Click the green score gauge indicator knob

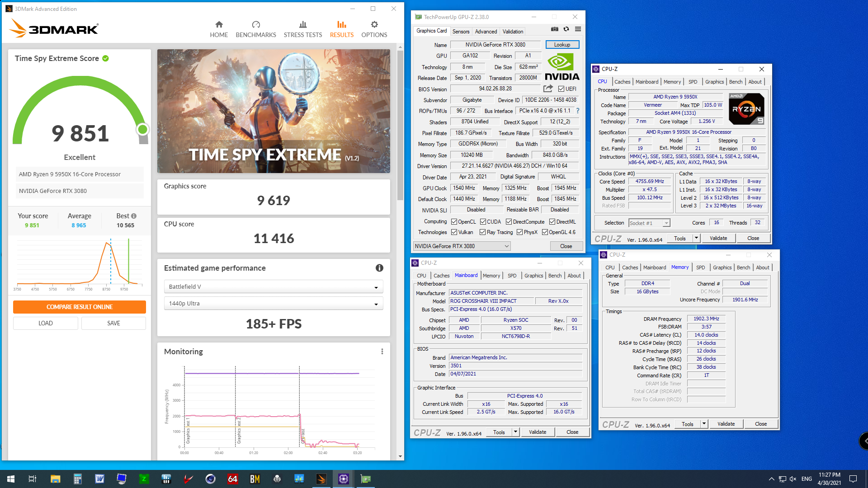pyautogui.click(x=142, y=130)
